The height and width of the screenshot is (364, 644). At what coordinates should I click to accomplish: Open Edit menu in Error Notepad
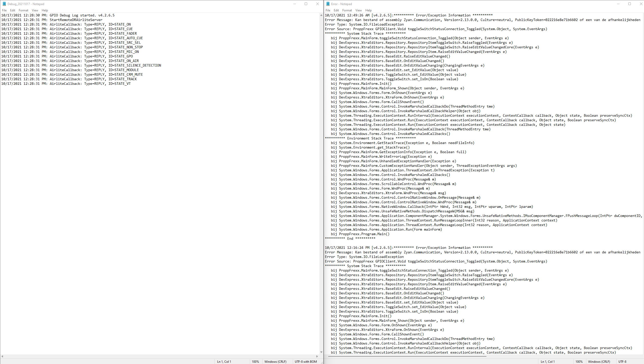pos(336,10)
